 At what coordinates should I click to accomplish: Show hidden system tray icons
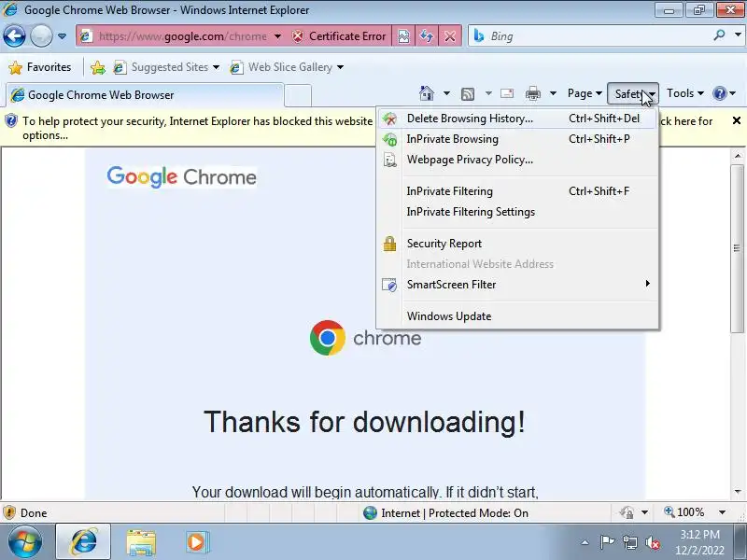585,542
